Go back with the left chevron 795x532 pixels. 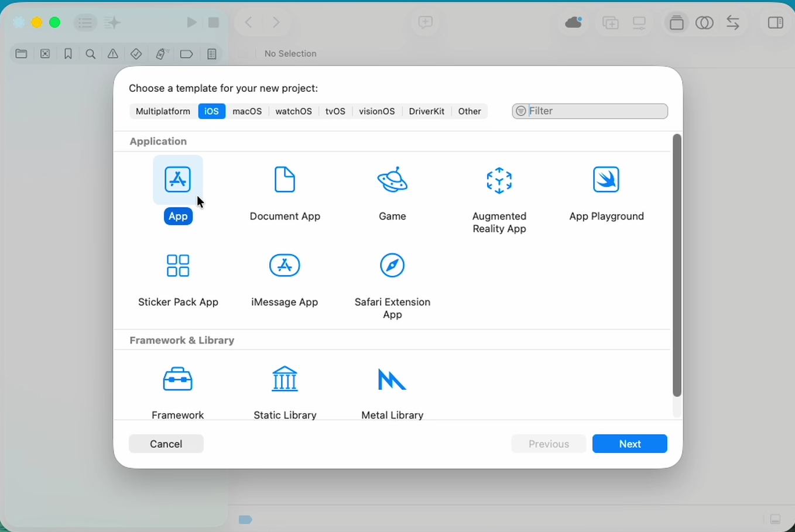click(x=249, y=23)
